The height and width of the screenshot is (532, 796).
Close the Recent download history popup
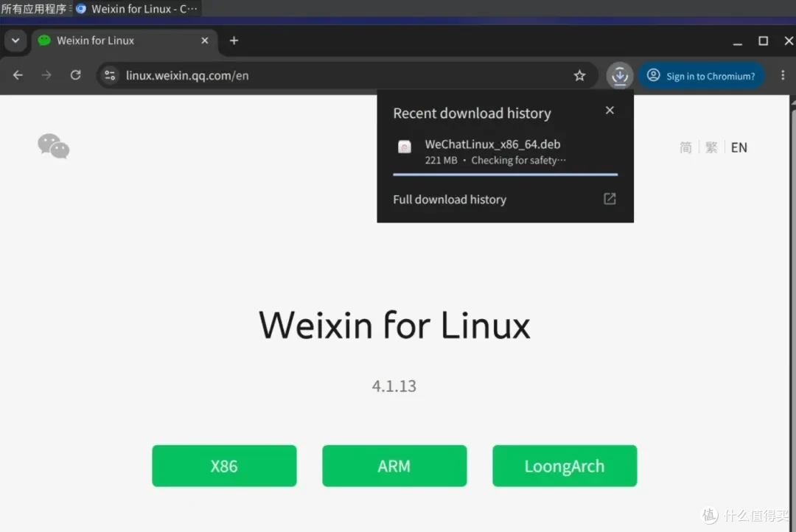point(610,110)
